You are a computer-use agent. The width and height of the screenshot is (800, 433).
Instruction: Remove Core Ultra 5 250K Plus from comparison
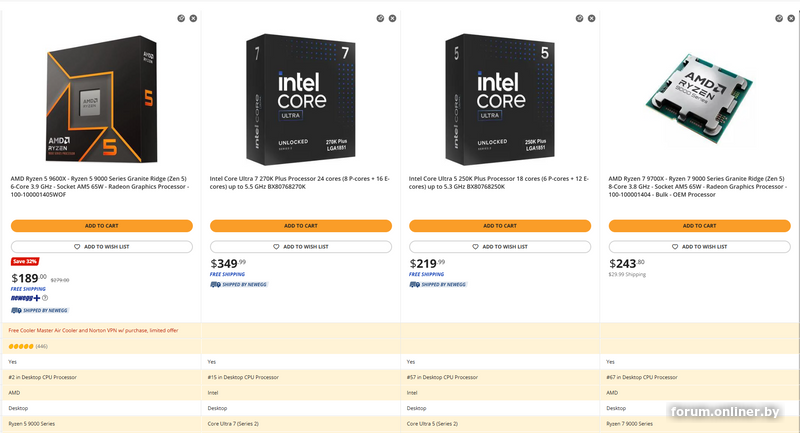pos(593,18)
